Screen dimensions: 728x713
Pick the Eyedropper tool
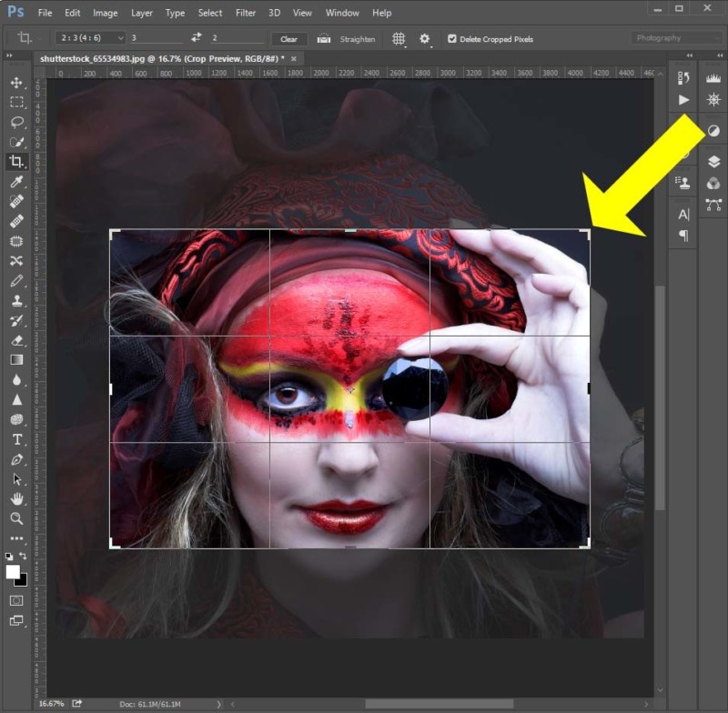point(16,182)
